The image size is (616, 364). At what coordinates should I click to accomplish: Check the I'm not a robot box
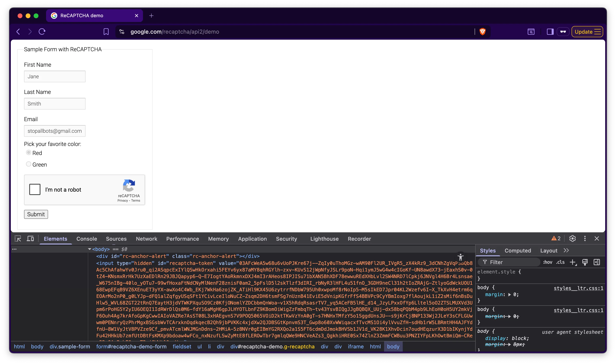[35, 190]
